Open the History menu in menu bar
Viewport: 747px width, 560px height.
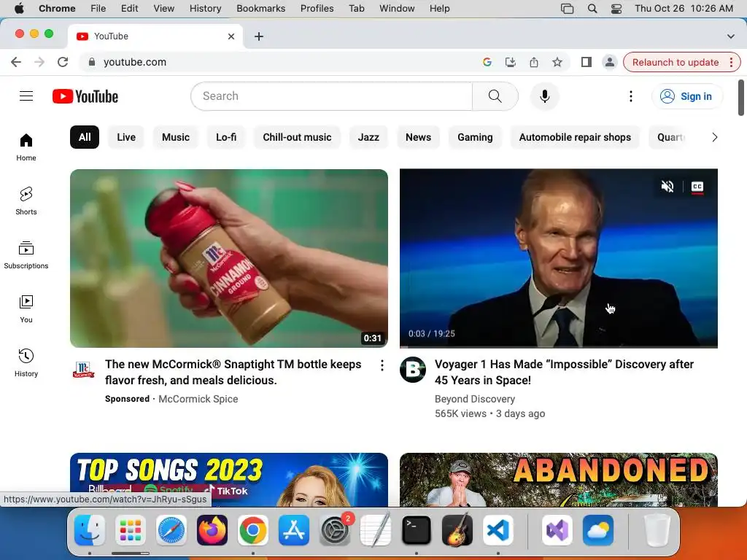(x=205, y=8)
